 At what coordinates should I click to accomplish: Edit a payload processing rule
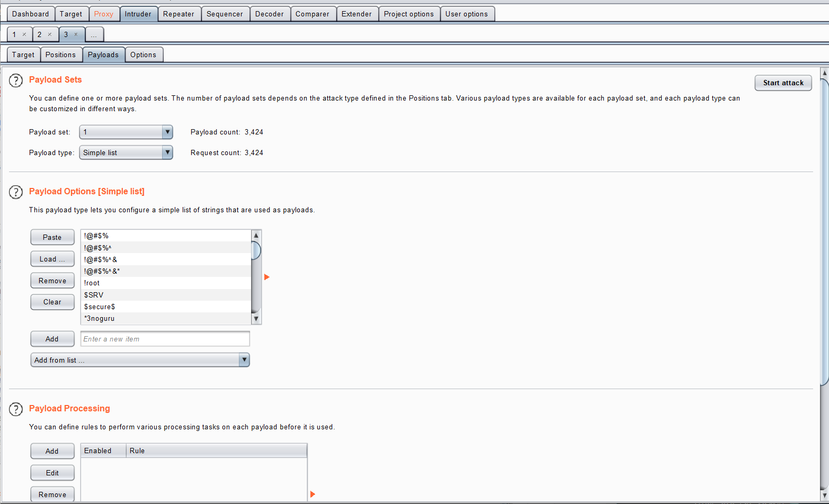tap(52, 473)
